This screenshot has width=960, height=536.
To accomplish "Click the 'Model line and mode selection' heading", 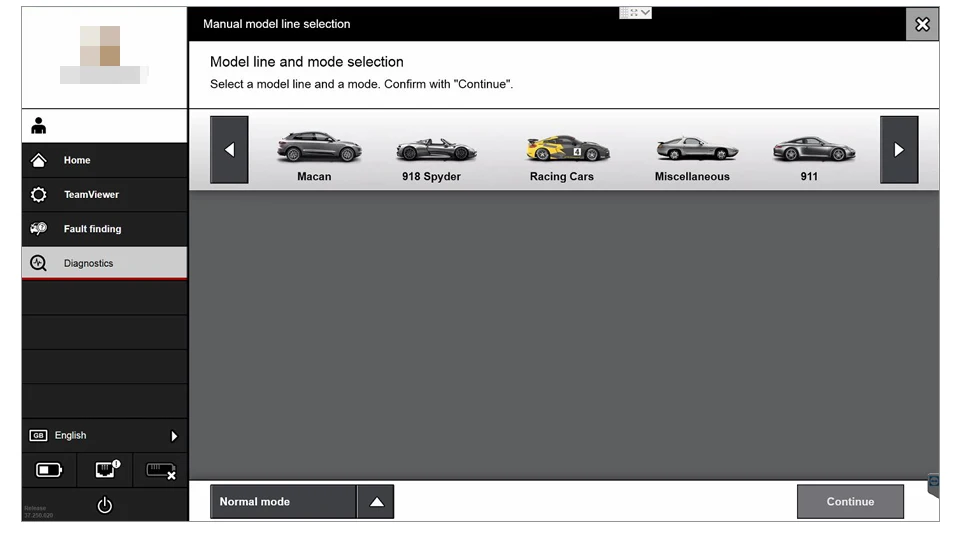I will [307, 62].
